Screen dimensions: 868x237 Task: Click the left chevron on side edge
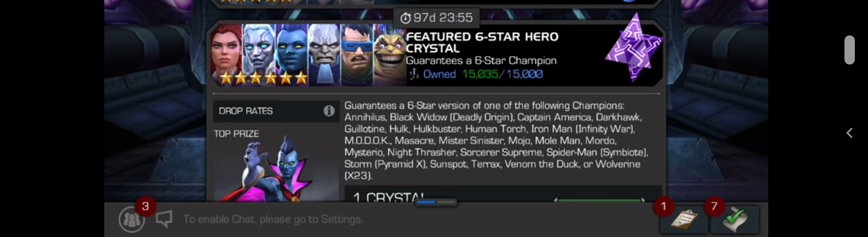tap(849, 133)
